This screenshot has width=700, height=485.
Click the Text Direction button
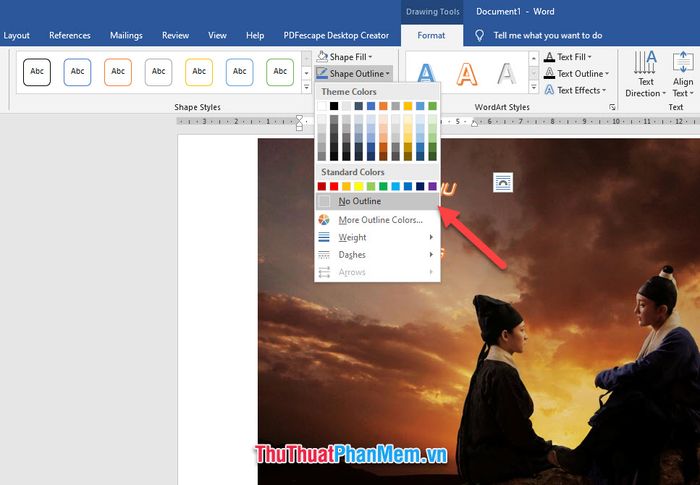646,74
